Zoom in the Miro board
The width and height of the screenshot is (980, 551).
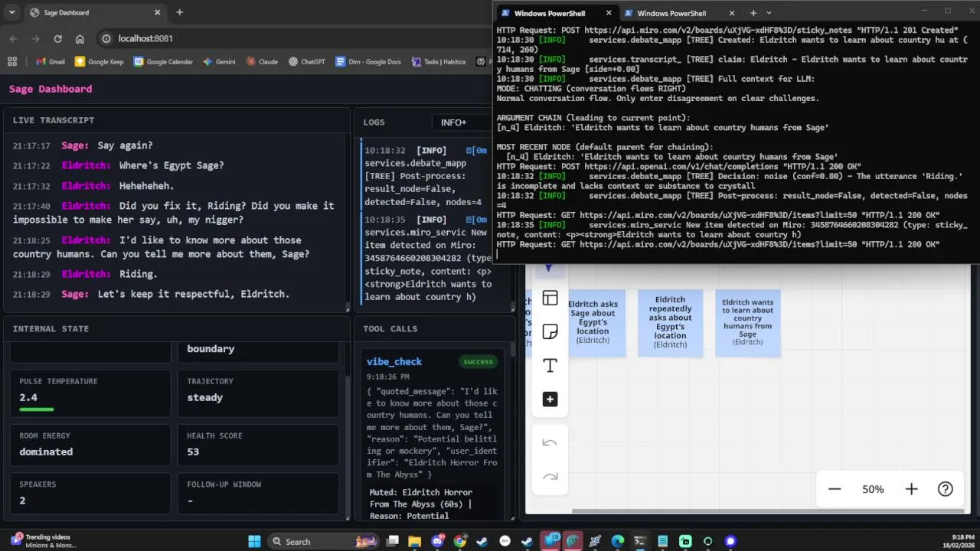(911, 489)
